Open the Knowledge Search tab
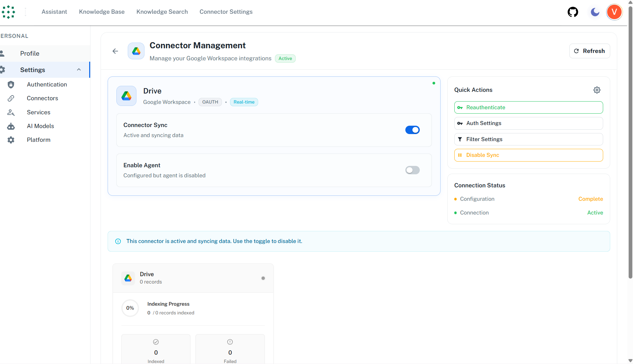Image resolution: width=633 pixels, height=364 pixels. [162, 12]
